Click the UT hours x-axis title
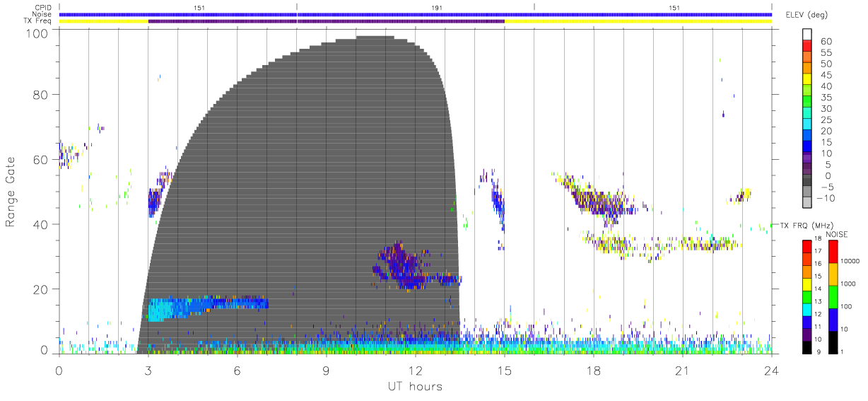The width and height of the screenshot is (868, 401). coord(416,387)
